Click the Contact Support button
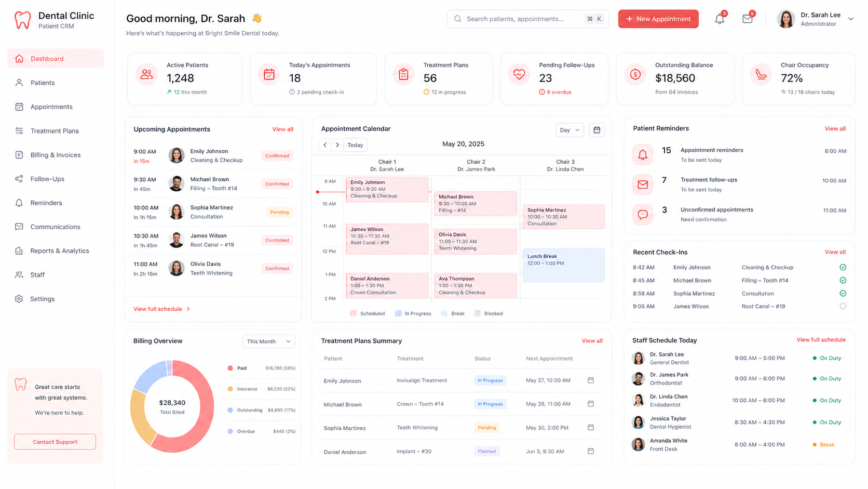868x489 pixels. [55, 442]
